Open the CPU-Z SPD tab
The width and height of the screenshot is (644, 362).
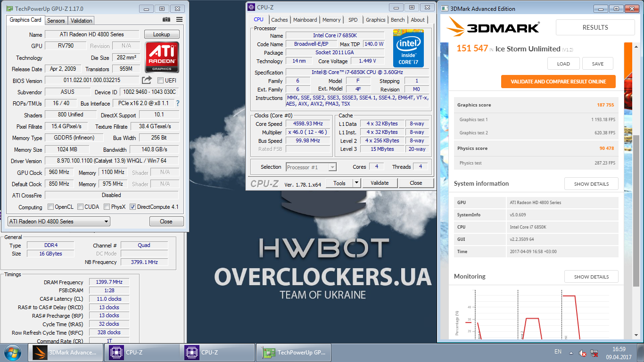pyautogui.click(x=353, y=20)
